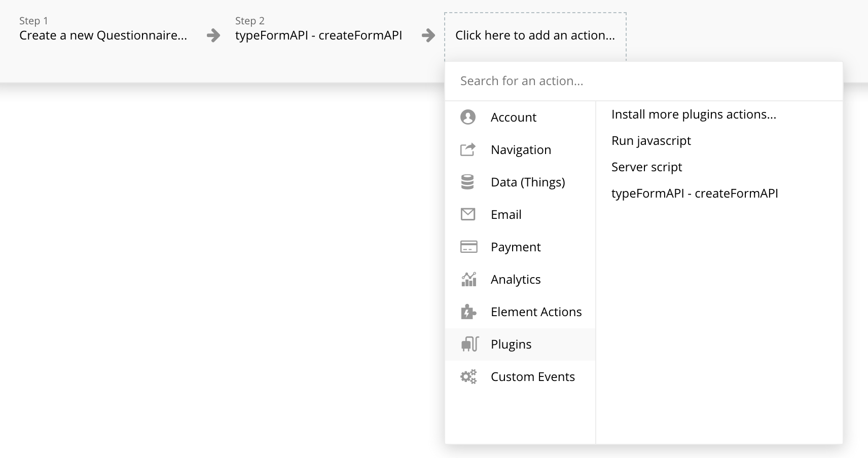868x458 pixels.
Task: Open Step 2 typeFormAPI - createFormAPI
Action: pyautogui.click(x=318, y=35)
